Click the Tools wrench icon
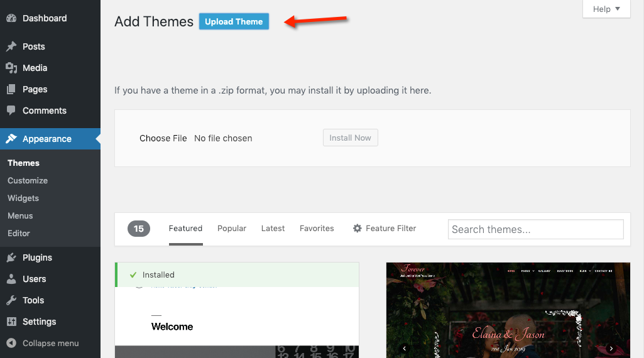644x358 pixels. (x=11, y=300)
